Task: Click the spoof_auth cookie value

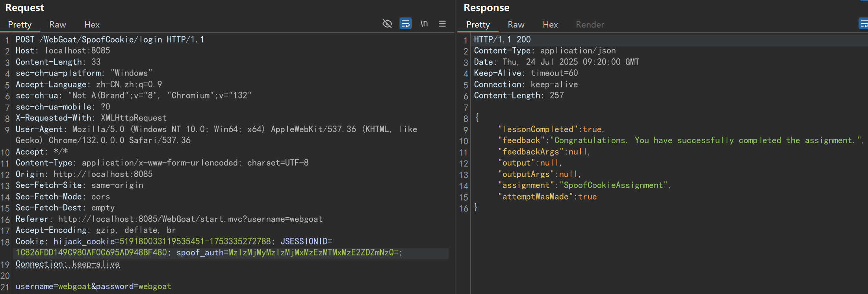Action: coord(313,252)
